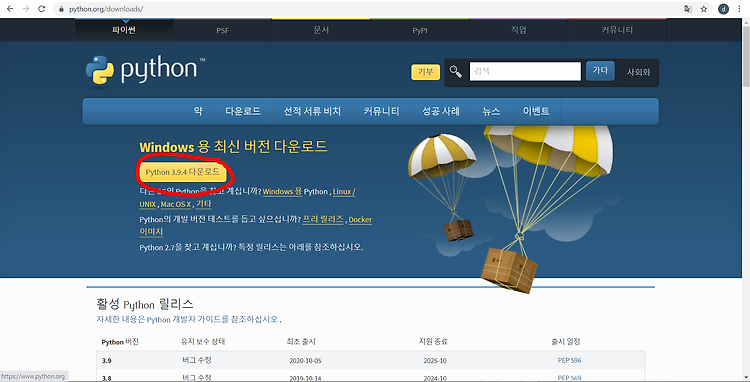
Task: Click the Python logo
Action: (145, 70)
